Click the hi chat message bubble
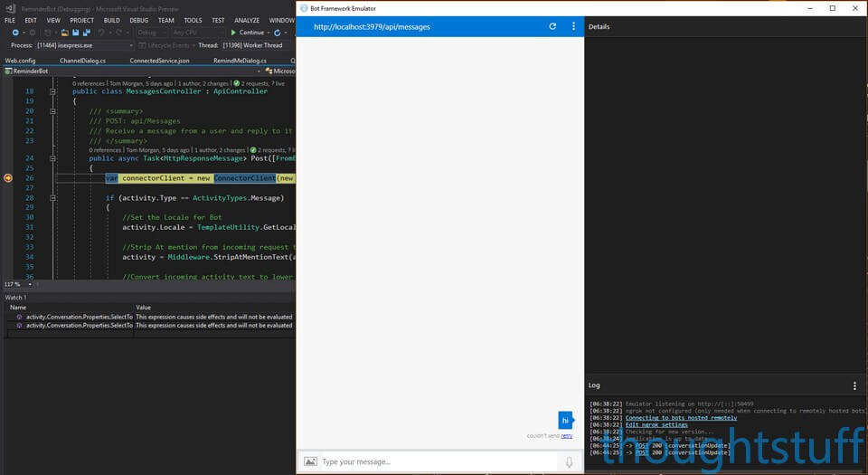Screen dimensions: 868x475 [x=565, y=420]
